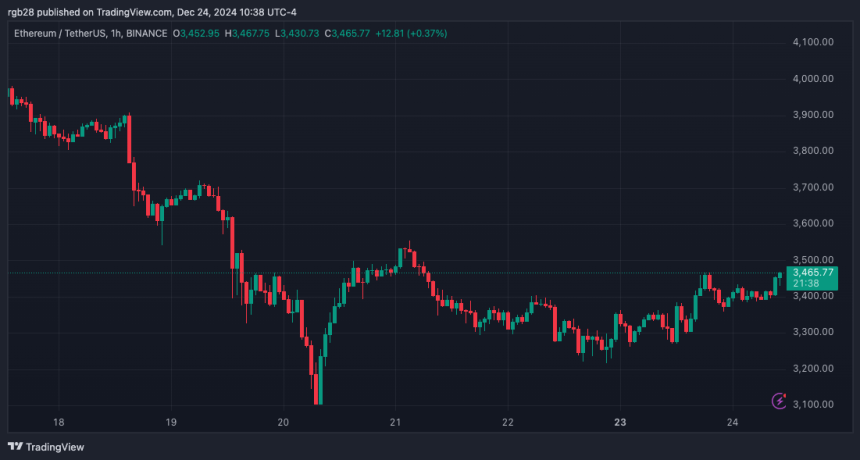The height and width of the screenshot is (460, 860).
Task: Click date 24 on the time axis
Action: pos(733,422)
